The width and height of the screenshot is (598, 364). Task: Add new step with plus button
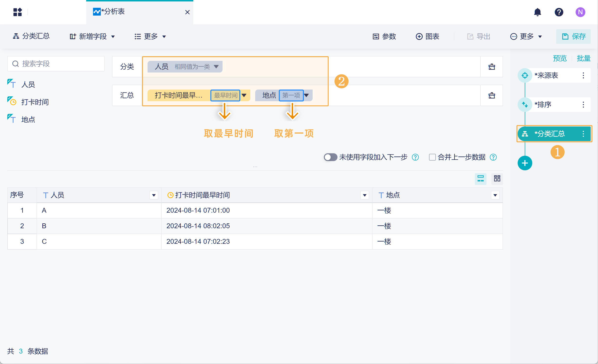point(525,163)
